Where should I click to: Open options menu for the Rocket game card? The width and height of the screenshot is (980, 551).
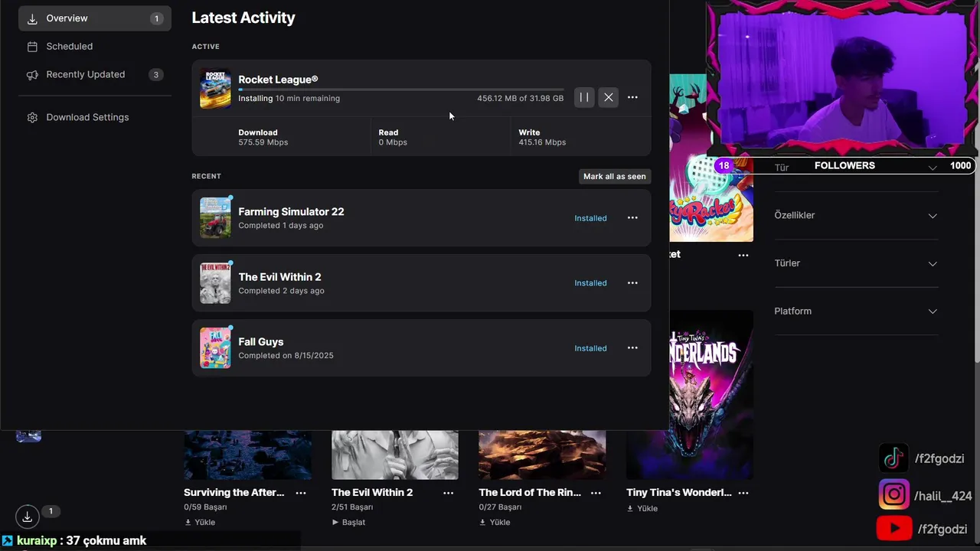pos(743,255)
